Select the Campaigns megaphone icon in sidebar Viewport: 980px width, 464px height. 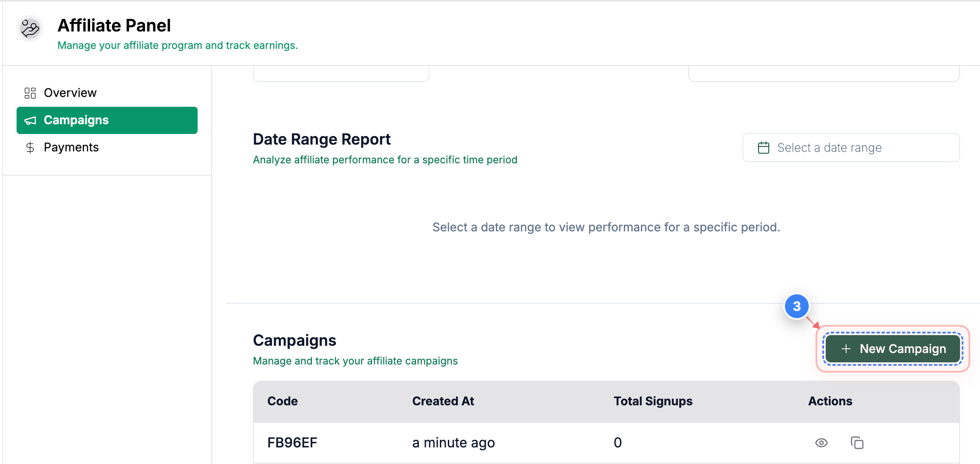(30, 120)
